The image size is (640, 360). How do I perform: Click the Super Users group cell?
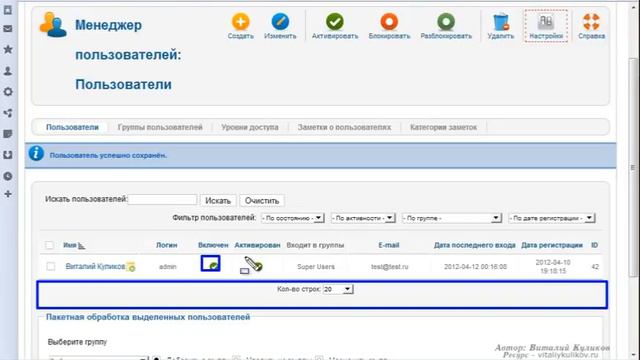316,267
